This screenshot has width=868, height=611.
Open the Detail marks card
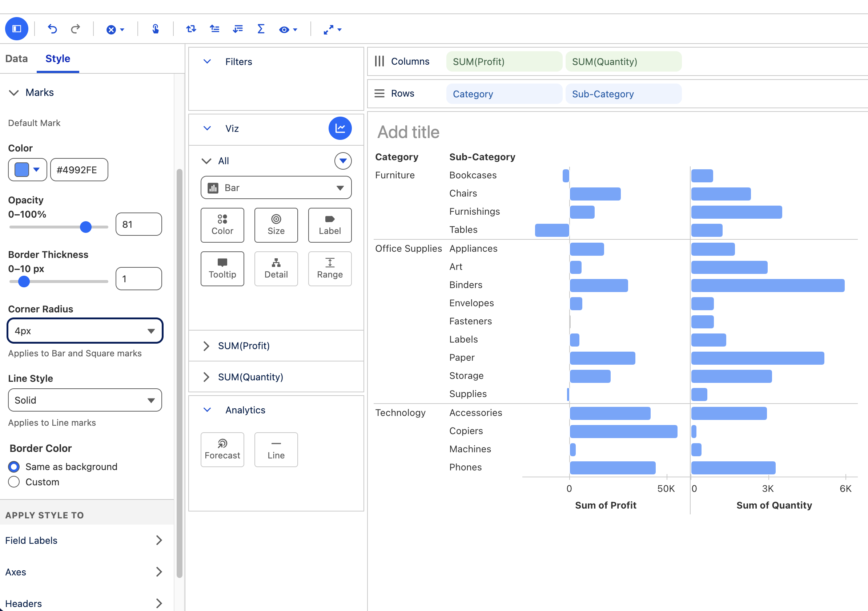[x=276, y=269]
